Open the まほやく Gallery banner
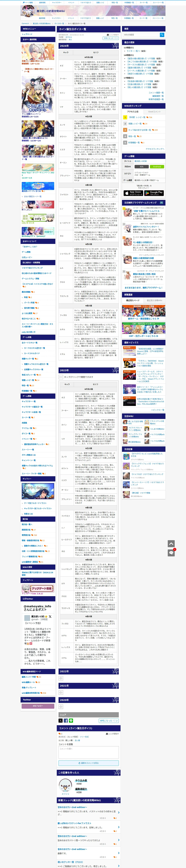The image size is (186, 868). [x=38, y=491]
